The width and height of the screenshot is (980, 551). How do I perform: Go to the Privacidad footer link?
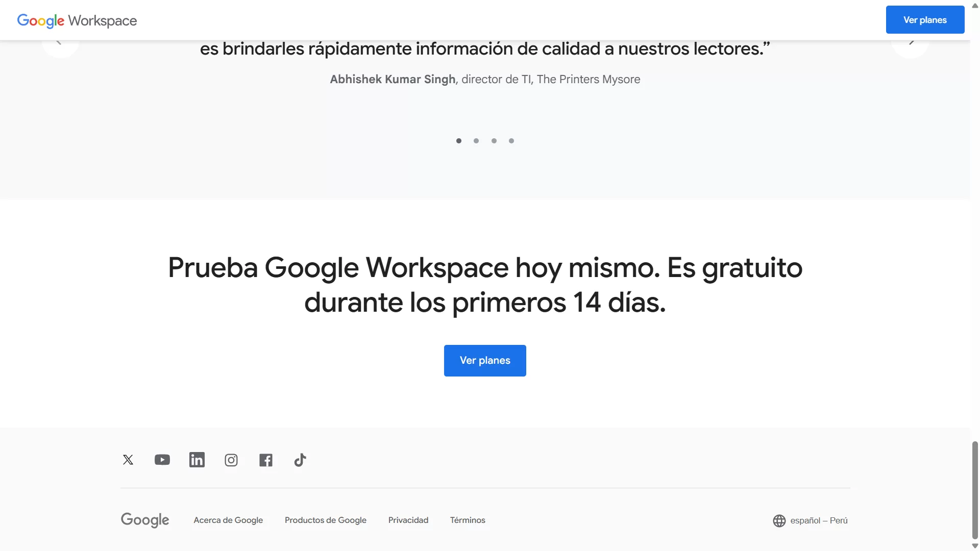(408, 520)
